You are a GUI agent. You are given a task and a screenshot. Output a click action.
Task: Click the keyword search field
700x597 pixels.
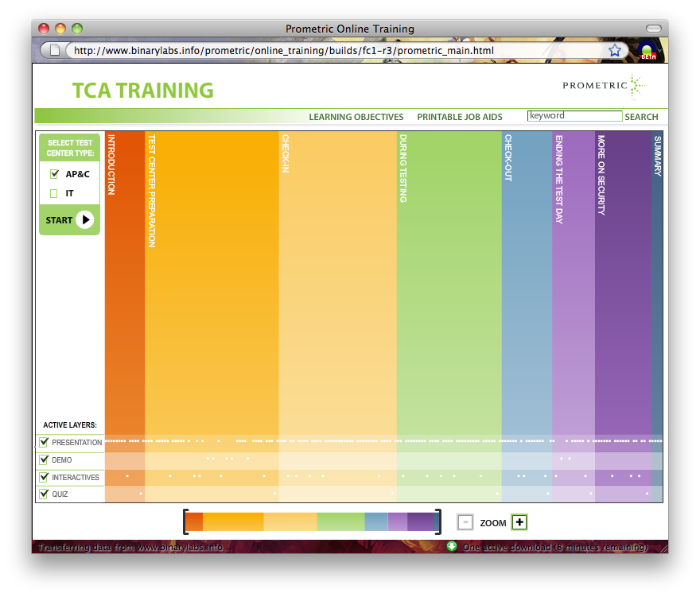coord(574,116)
